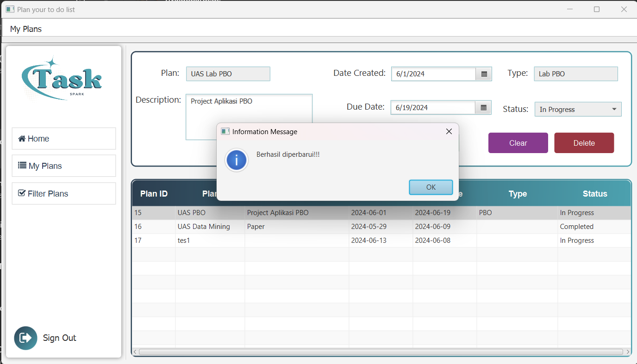Open the Home page from the sidebar
Screen dimensions: 637x364
pyautogui.click(x=64, y=139)
